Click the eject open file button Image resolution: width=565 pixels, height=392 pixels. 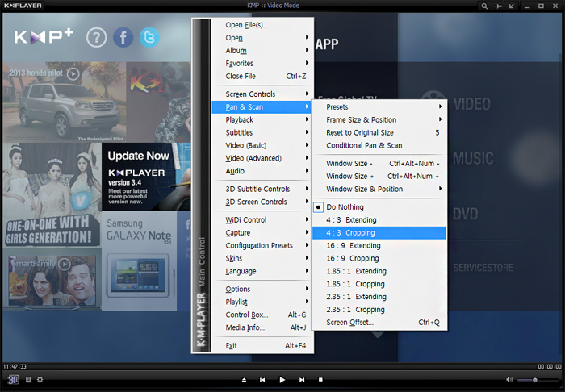244,379
